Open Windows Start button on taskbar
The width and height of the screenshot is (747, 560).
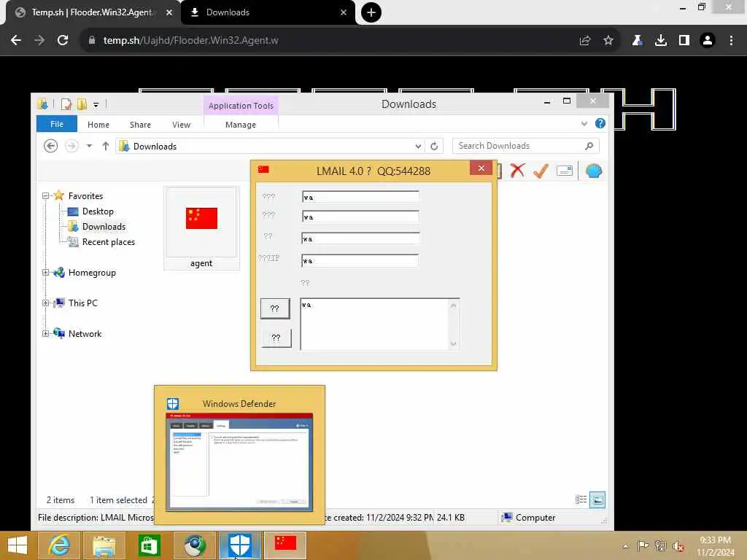pos(18,545)
